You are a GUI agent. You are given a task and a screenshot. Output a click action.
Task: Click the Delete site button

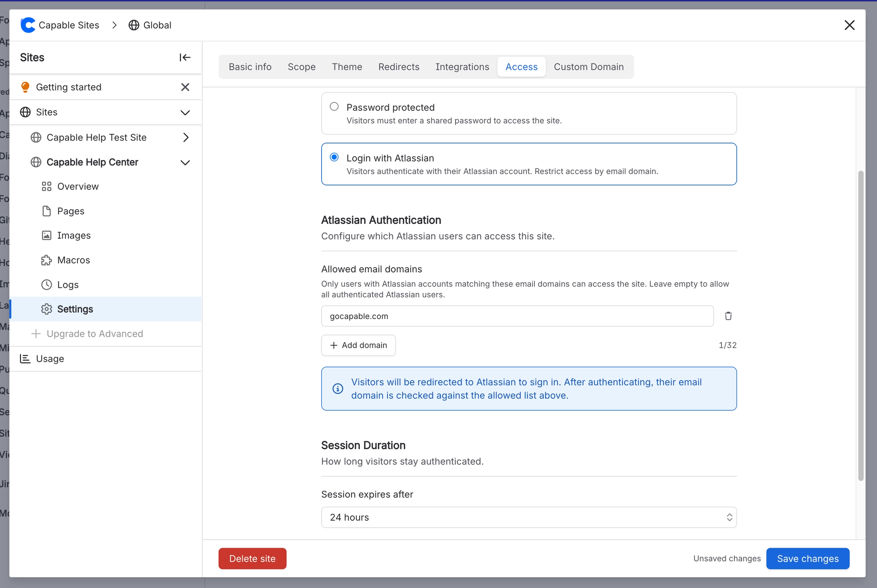click(x=252, y=558)
